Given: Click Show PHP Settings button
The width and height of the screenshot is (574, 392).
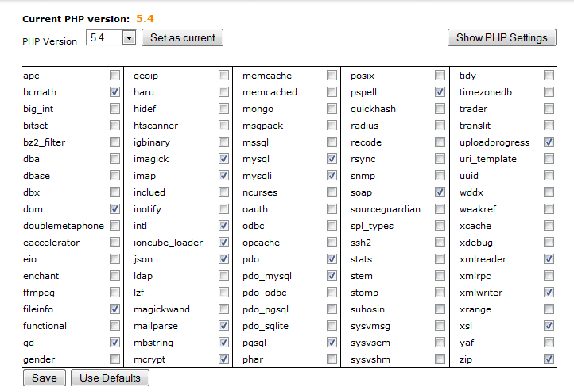Looking at the screenshot, I should coord(502,37).
